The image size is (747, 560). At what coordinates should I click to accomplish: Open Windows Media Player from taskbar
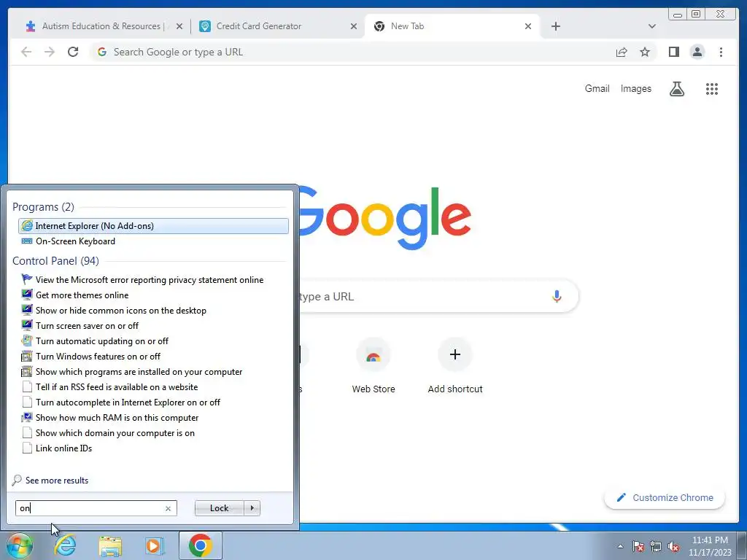pyautogui.click(x=155, y=545)
